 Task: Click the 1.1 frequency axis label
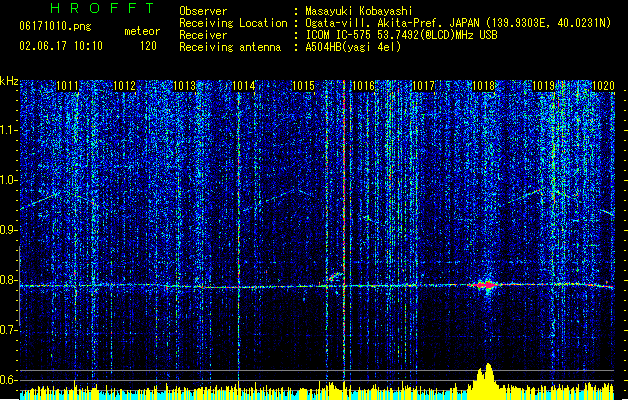(x=9, y=130)
